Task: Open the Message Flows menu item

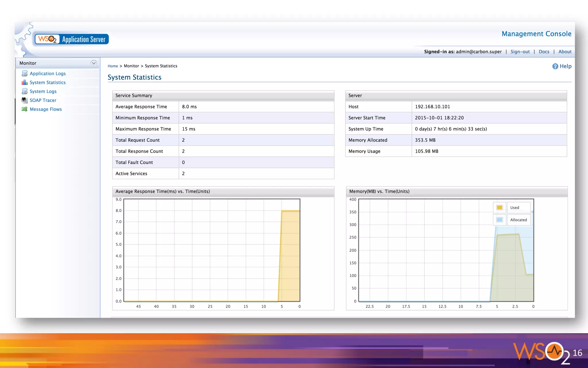Action: click(x=46, y=109)
